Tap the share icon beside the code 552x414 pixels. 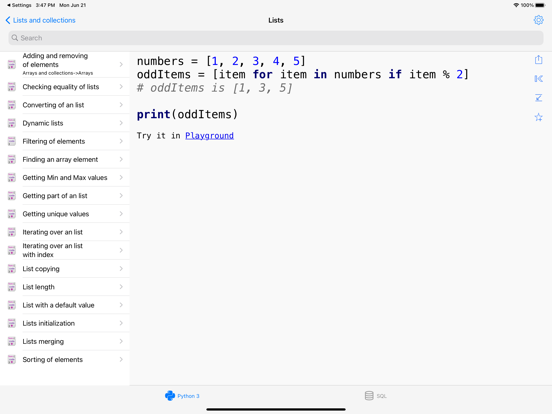coord(538,60)
